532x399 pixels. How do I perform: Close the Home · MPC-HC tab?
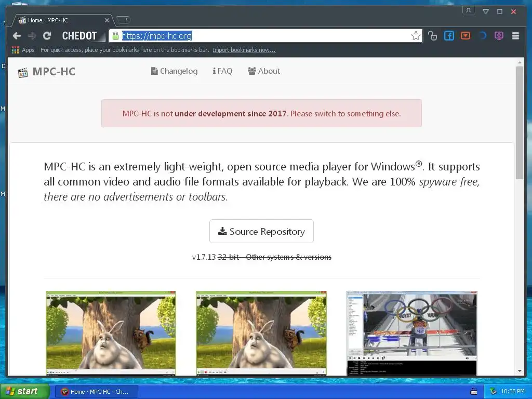(x=107, y=20)
